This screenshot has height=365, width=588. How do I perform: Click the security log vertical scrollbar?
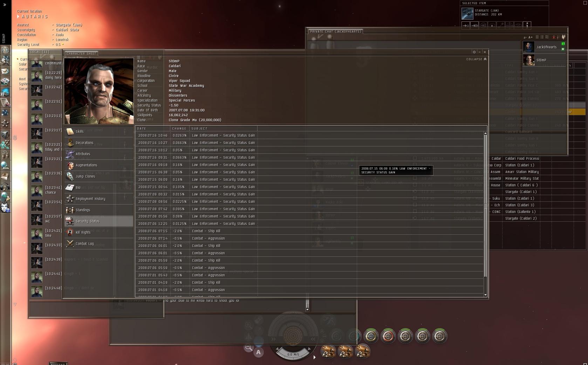tap(485, 206)
